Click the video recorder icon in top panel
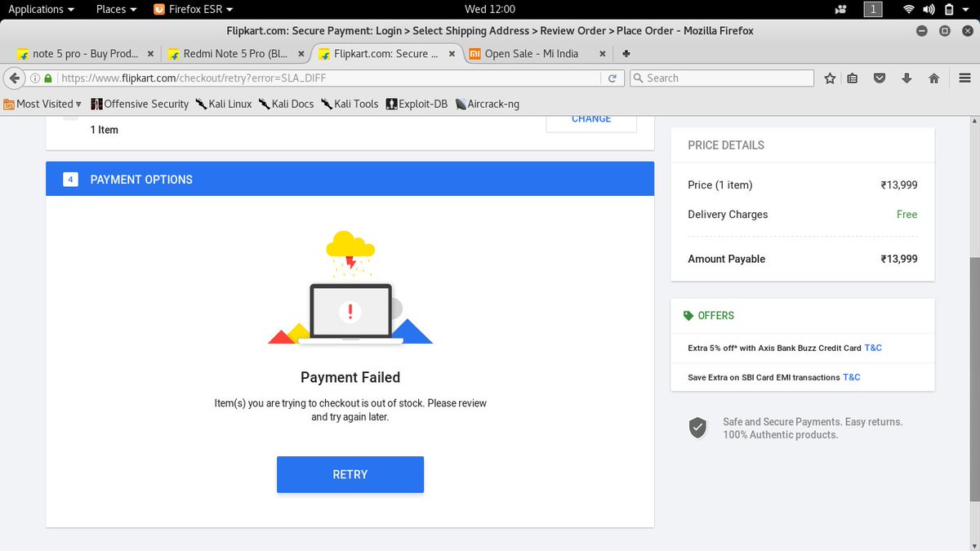 (841, 10)
